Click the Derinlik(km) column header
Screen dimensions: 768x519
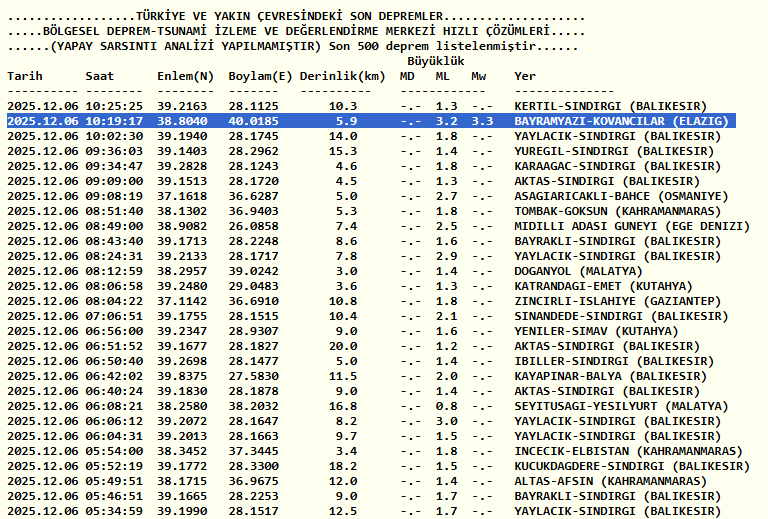pyautogui.click(x=343, y=76)
